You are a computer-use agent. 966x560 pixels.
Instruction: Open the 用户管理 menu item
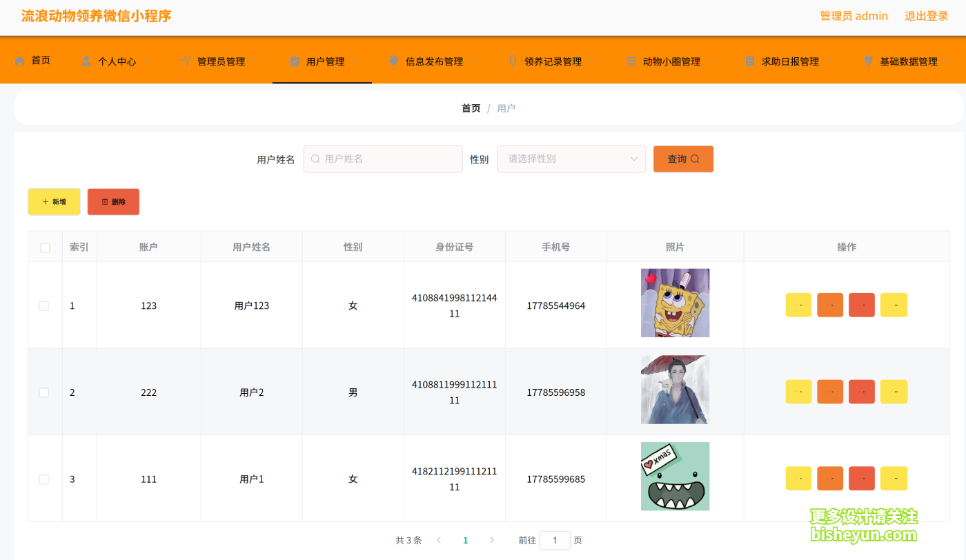coord(325,61)
